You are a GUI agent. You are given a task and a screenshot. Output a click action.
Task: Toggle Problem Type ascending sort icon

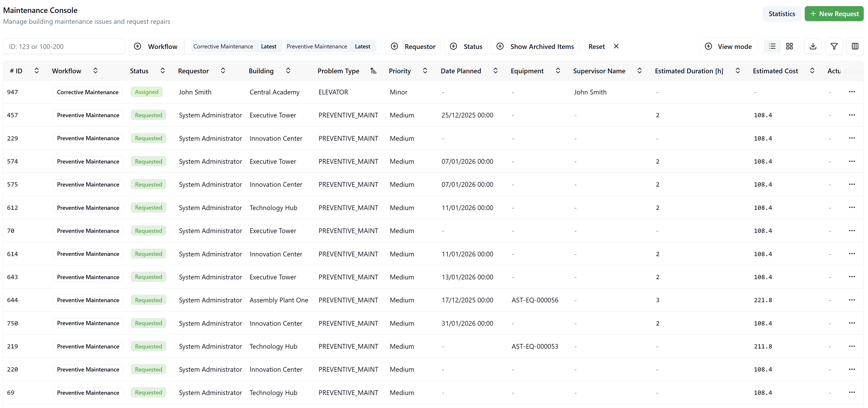[373, 71]
